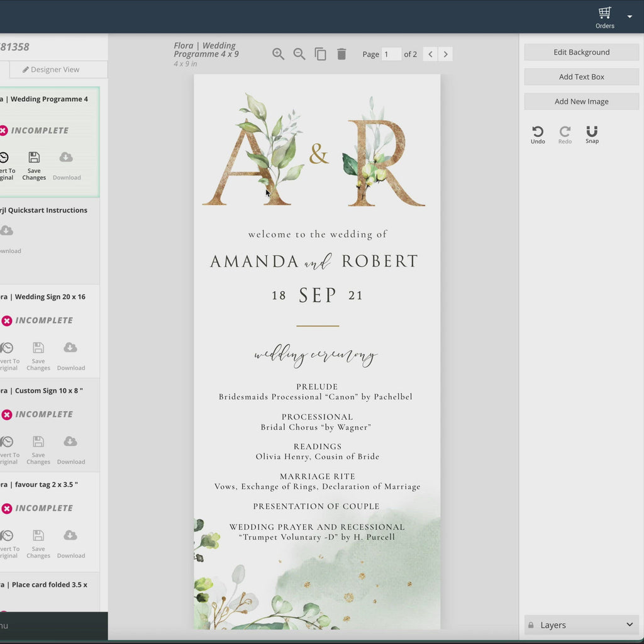Screen dimensions: 644x644
Task: Select the ROBERT name text
Action: pyautogui.click(x=379, y=261)
